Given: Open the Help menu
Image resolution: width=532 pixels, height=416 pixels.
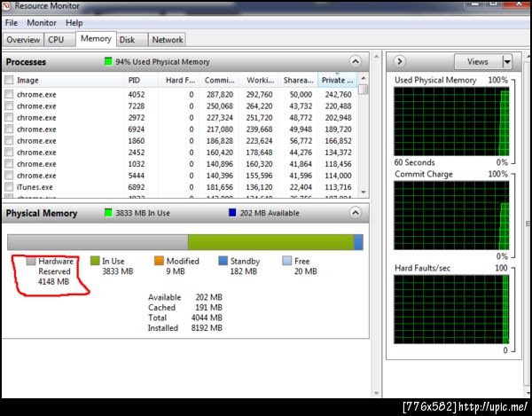Looking at the screenshot, I should (74, 23).
